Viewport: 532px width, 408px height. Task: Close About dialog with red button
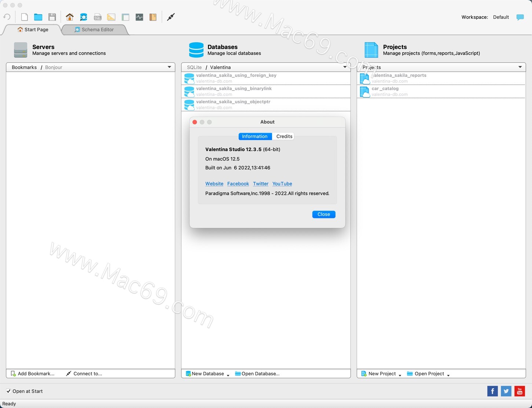coord(195,122)
